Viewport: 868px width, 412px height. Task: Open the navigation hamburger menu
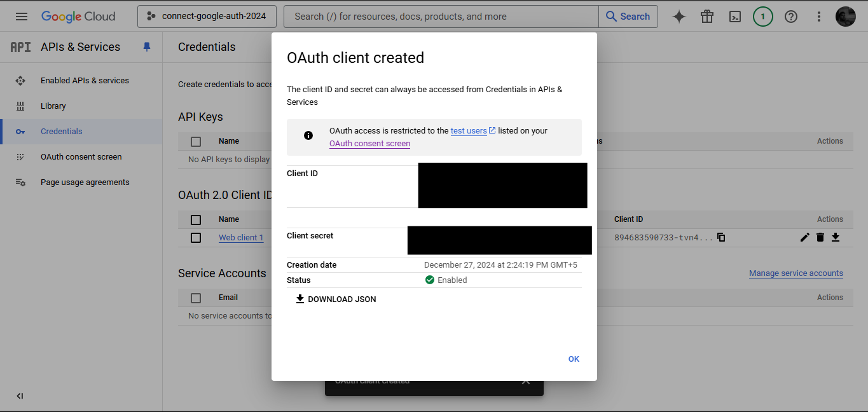pyautogui.click(x=21, y=17)
